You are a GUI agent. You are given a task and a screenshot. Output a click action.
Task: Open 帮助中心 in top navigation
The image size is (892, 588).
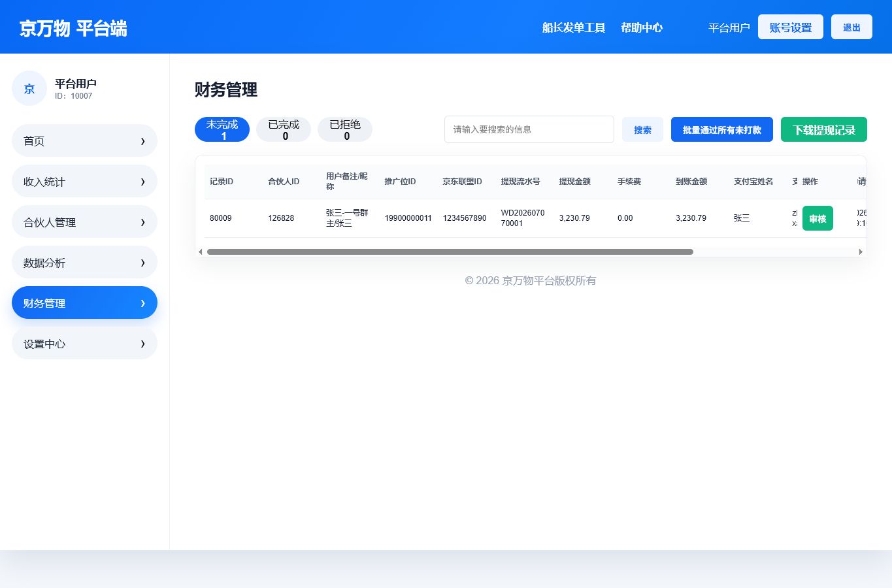pyautogui.click(x=642, y=27)
